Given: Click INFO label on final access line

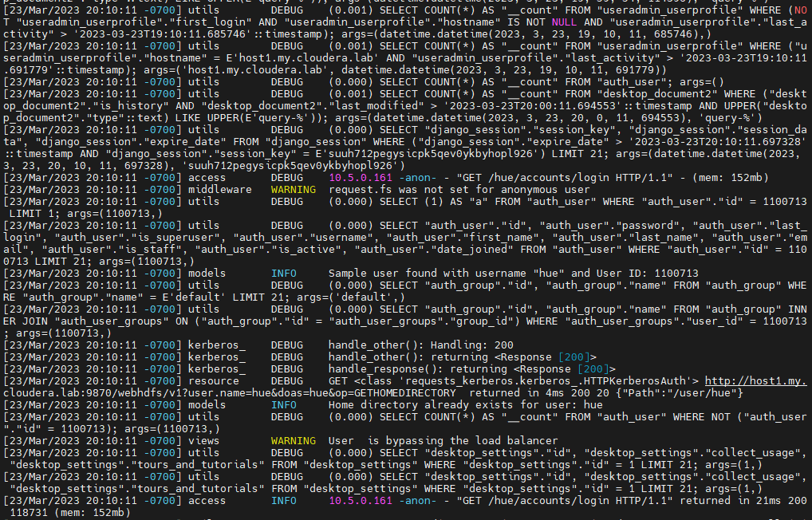Looking at the screenshot, I should click(x=284, y=501).
